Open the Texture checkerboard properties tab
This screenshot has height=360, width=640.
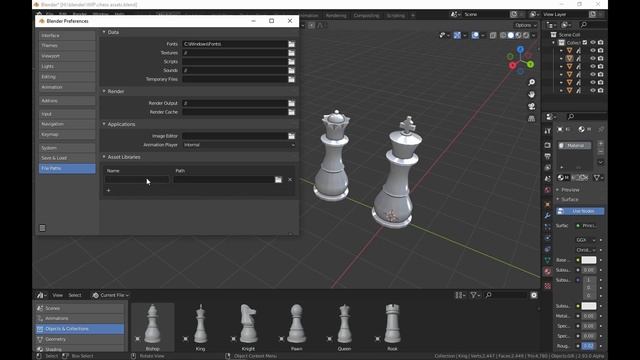(x=548, y=286)
